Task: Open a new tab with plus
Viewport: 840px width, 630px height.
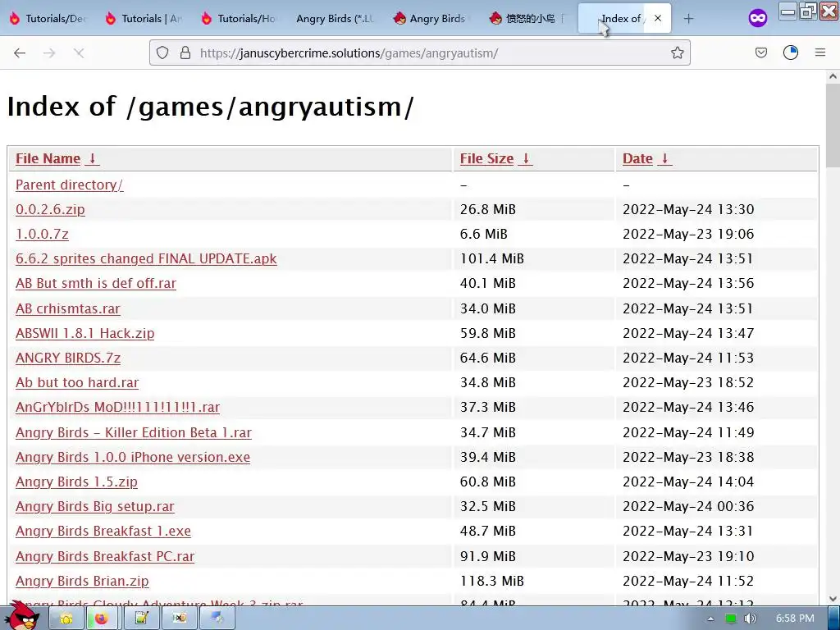Action: point(688,19)
